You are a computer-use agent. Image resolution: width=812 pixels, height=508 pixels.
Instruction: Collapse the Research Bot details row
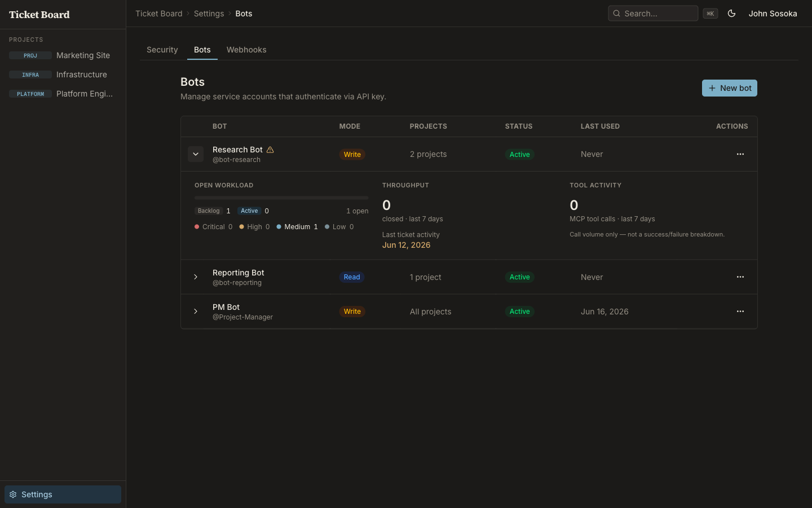[196, 154]
